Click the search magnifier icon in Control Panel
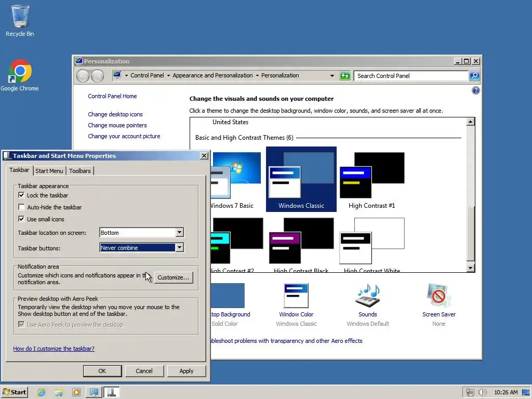The height and width of the screenshot is (399, 532). [474, 76]
